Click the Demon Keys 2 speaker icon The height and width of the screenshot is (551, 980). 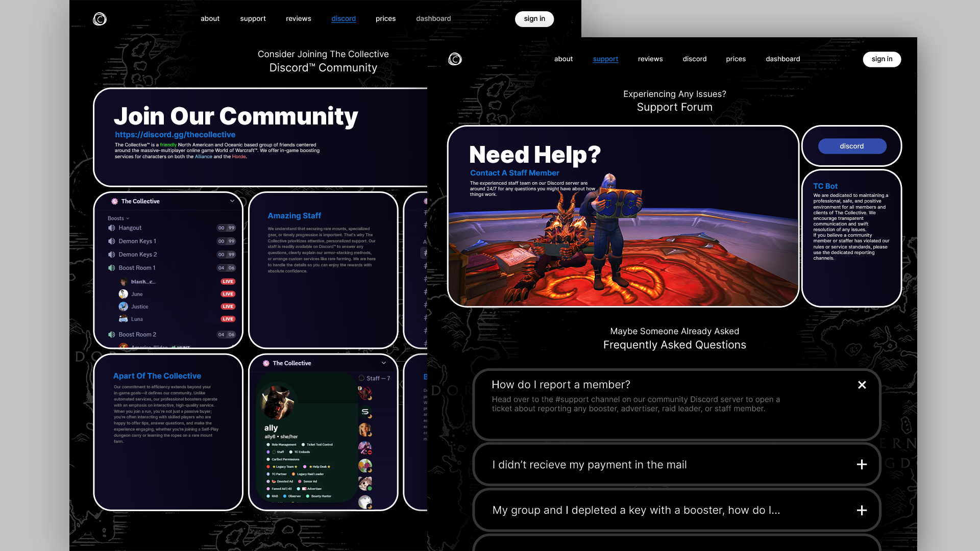(x=111, y=255)
